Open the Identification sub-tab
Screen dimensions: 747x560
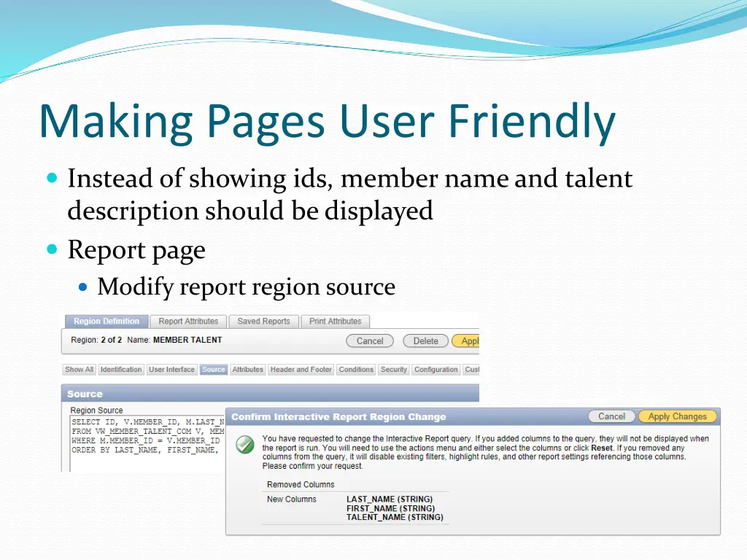point(120,370)
